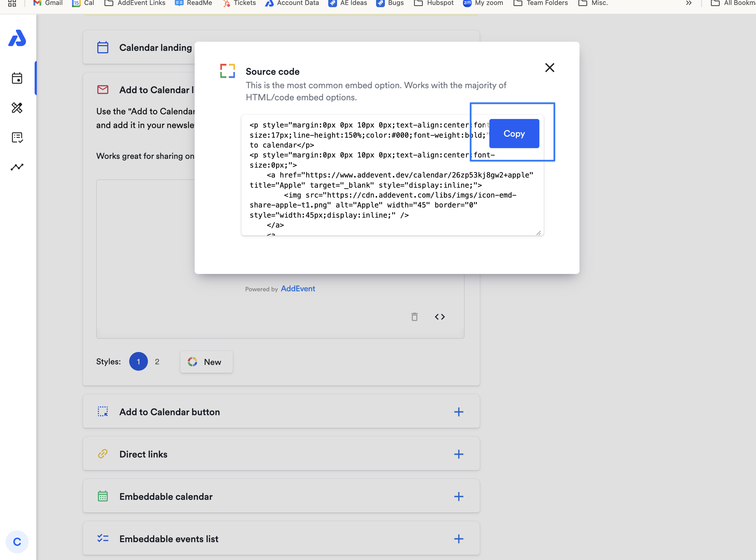Viewport: 756px width, 560px height.
Task: Expand Add to Calendar button section
Action: pos(458,412)
